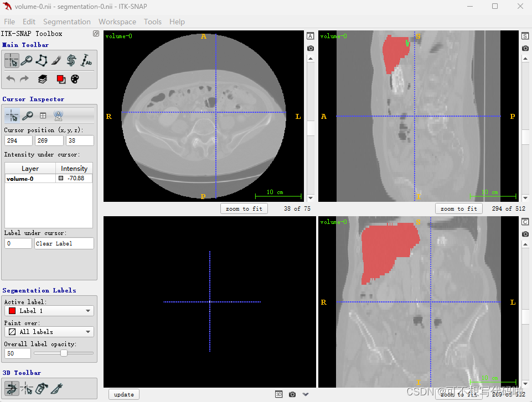Screen dimensions: 532x402
Task: Show Cursor Inspector sync broadcast page
Action: (58, 116)
